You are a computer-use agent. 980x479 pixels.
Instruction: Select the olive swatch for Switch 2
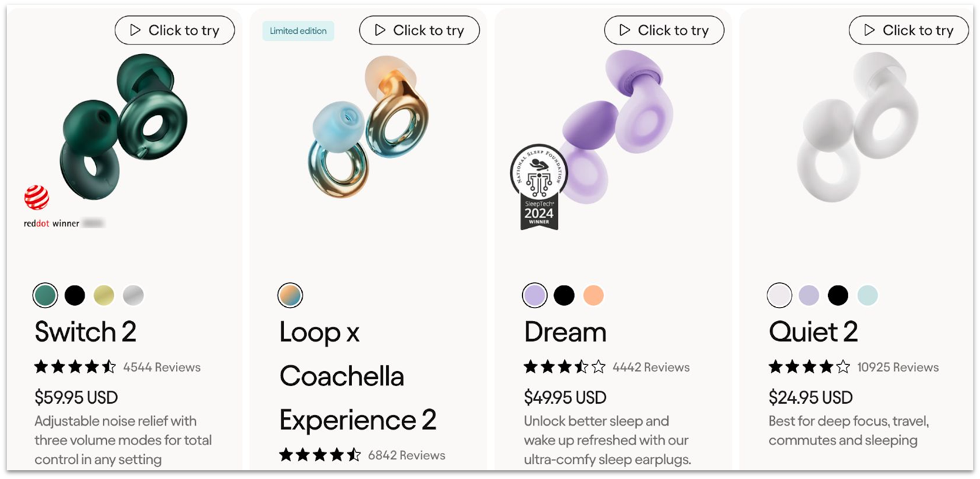point(104,294)
